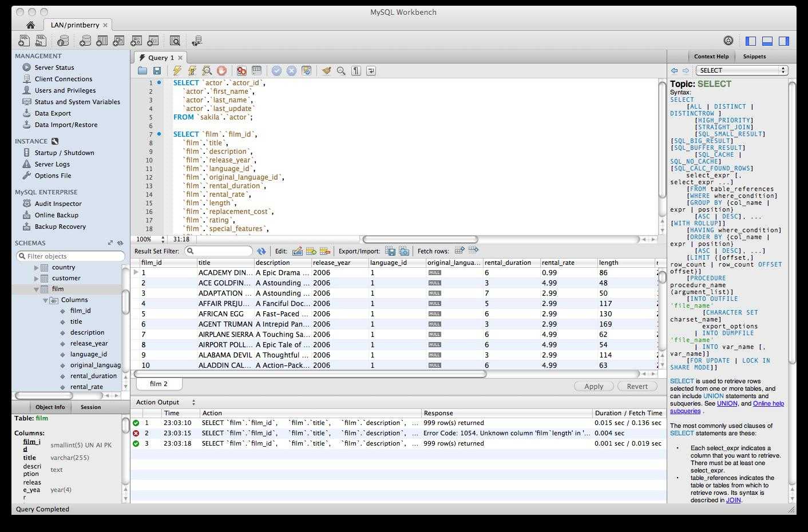Toggle left sidebar panel visibility
Screen dimensions: 808x532
(751, 41)
